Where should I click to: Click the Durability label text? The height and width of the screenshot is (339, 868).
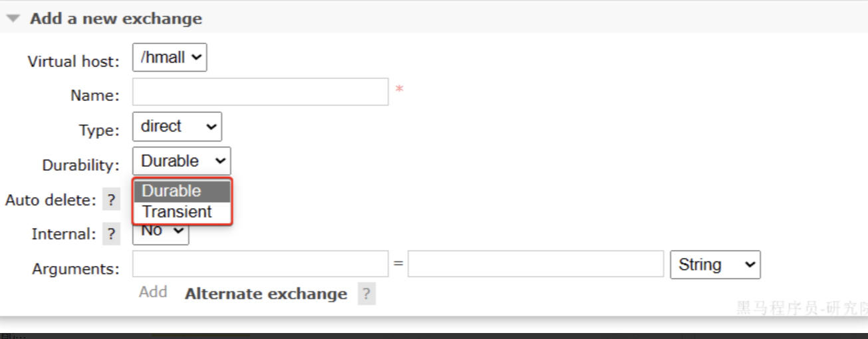coord(81,166)
